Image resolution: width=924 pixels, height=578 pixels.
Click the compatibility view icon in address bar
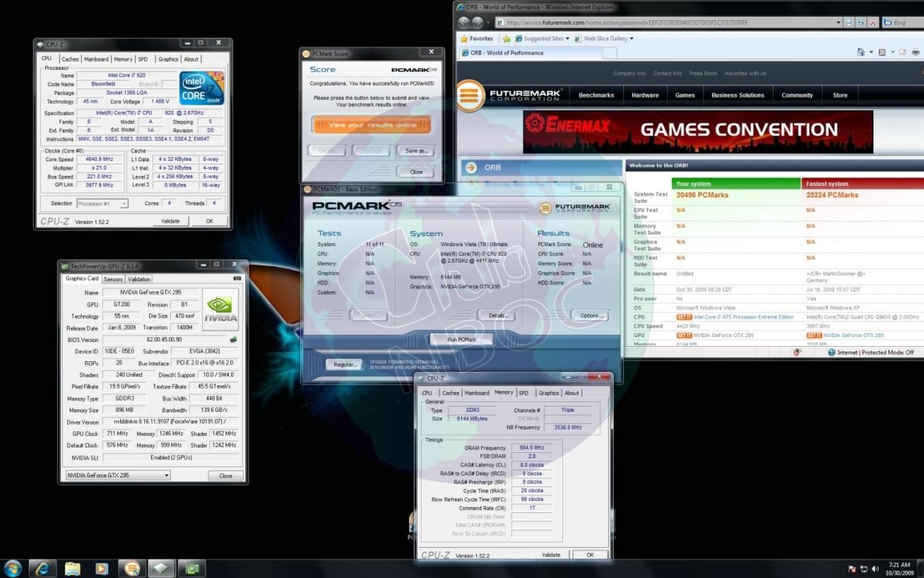(x=849, y=23)
